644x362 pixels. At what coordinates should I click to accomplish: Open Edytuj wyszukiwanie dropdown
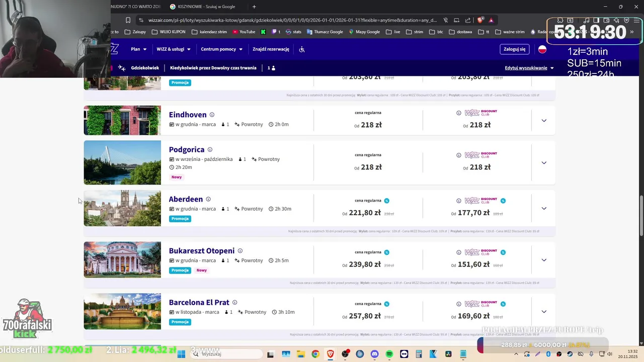(529, 68)
